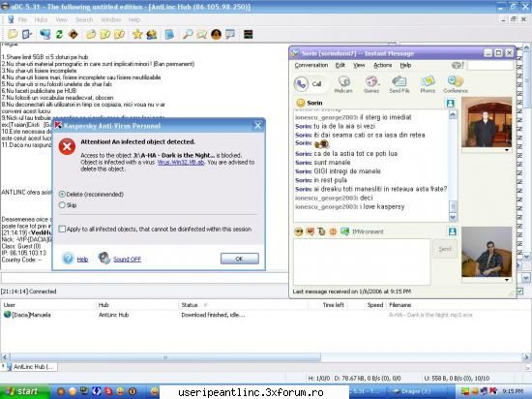Check Apply to all infected objects checkbox
Image resolution: width=532 pixels, height=399 pixels.
click(62, 229)
